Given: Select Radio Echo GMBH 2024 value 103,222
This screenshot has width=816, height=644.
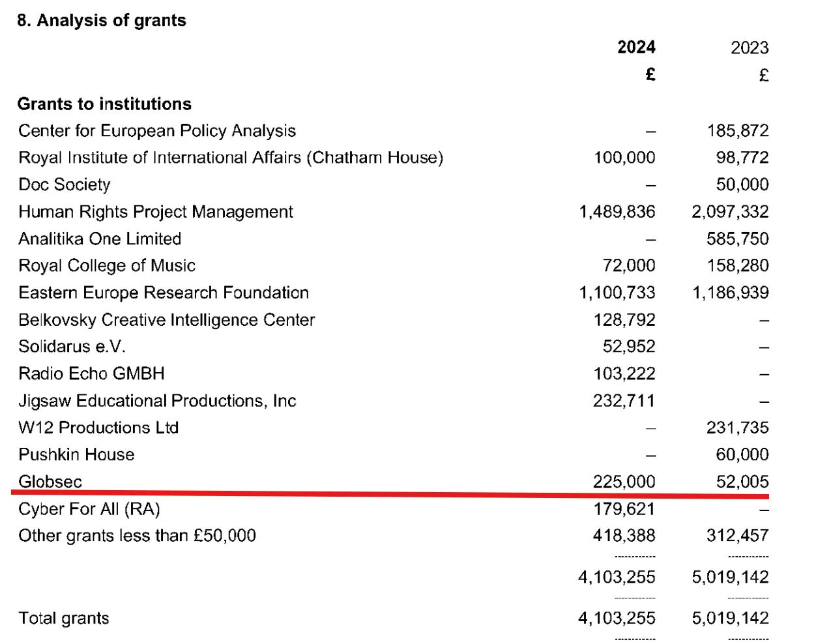Looking at the screenshot, I should (624, 374).
